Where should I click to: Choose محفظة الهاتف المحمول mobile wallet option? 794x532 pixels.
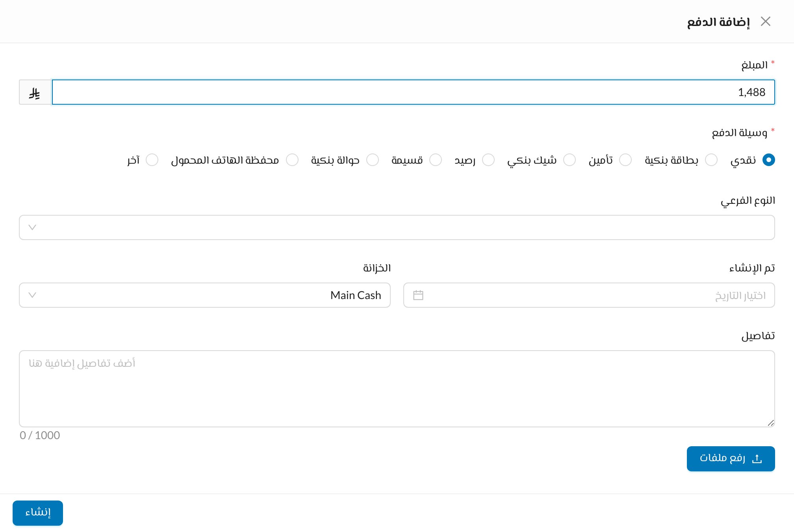292,160
